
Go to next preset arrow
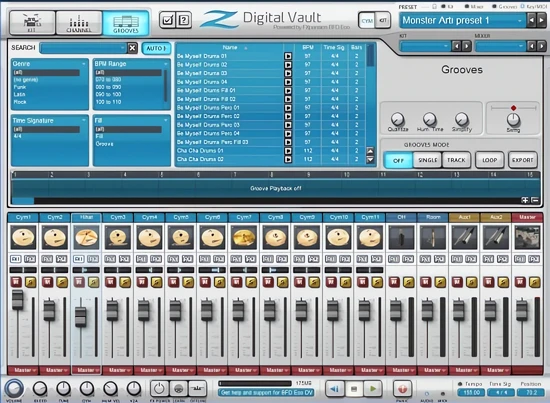click(541, 20)
